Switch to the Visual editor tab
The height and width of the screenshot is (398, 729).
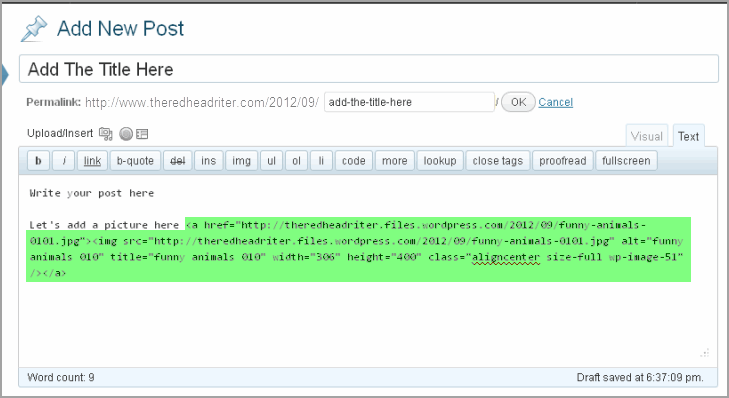647,136
